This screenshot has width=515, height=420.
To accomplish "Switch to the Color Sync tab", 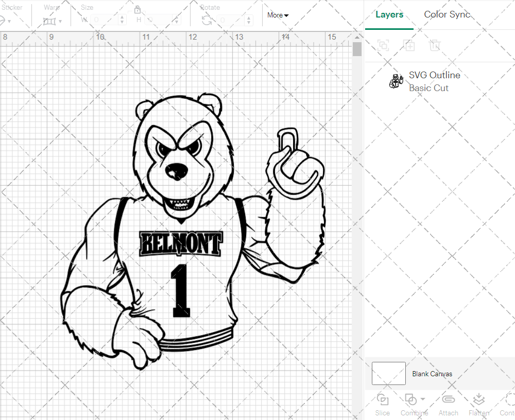I will (447, 14).
